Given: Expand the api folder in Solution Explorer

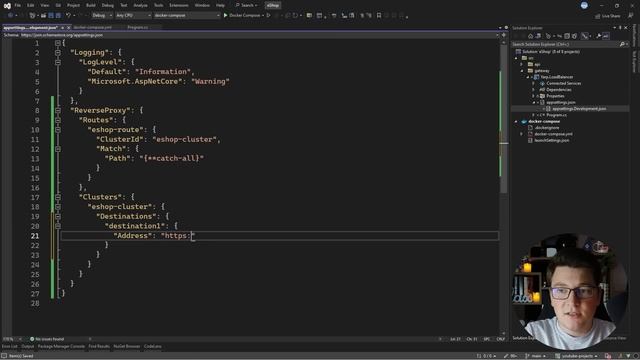Looking at the screenshot, I should pos(522,64).
